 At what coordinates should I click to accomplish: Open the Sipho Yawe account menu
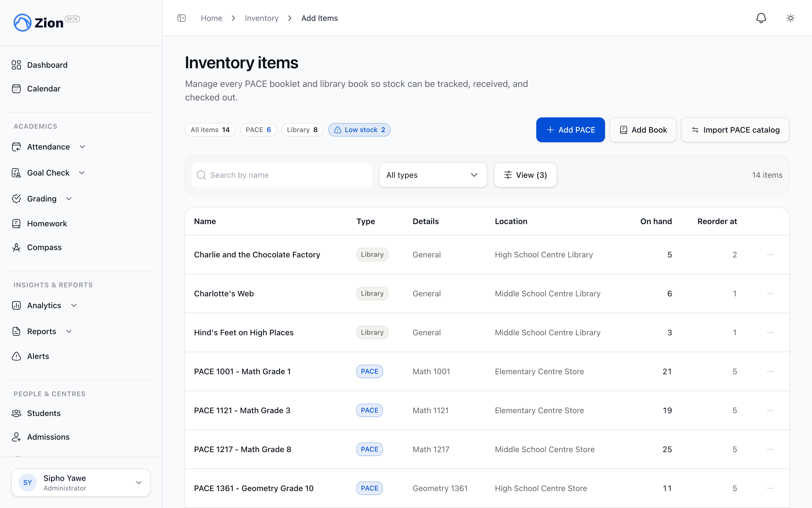pos(81,483)
